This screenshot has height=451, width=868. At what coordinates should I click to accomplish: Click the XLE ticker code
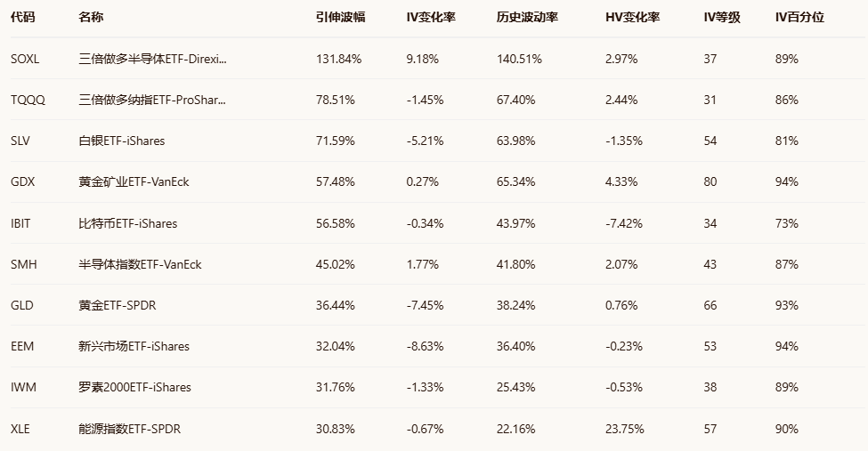point(20,428)
